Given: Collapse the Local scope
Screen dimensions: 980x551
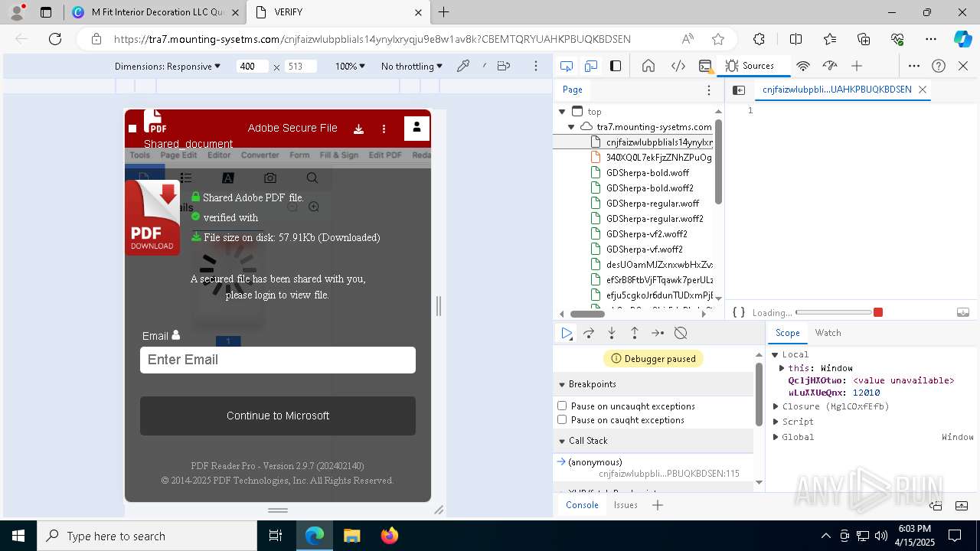Looking at the screenshot, I should click(775, 354).
